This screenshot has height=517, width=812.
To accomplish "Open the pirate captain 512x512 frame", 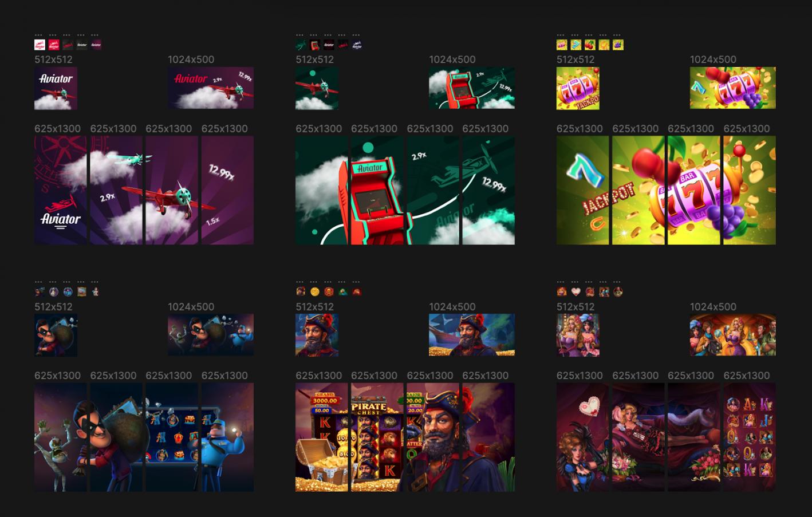I will (317, 335).
